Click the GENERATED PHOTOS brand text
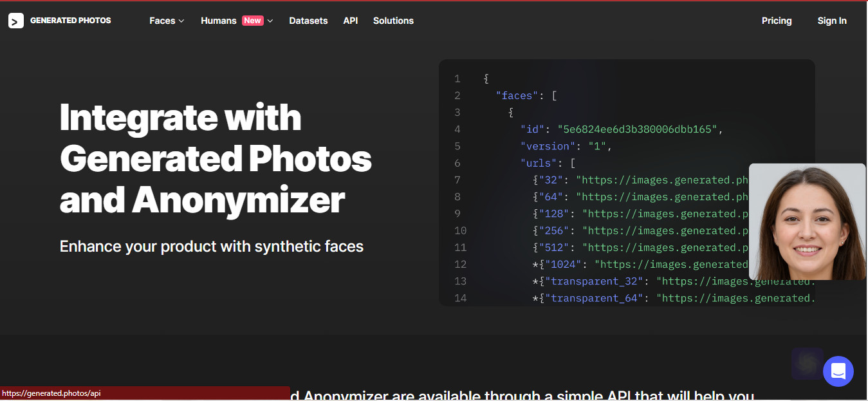 [x=71, y=21]
